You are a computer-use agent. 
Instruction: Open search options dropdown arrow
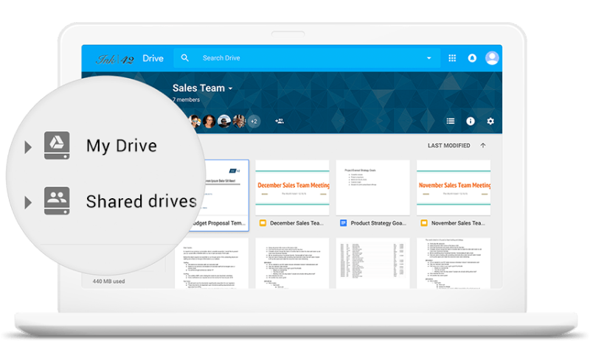coord(429,58)
